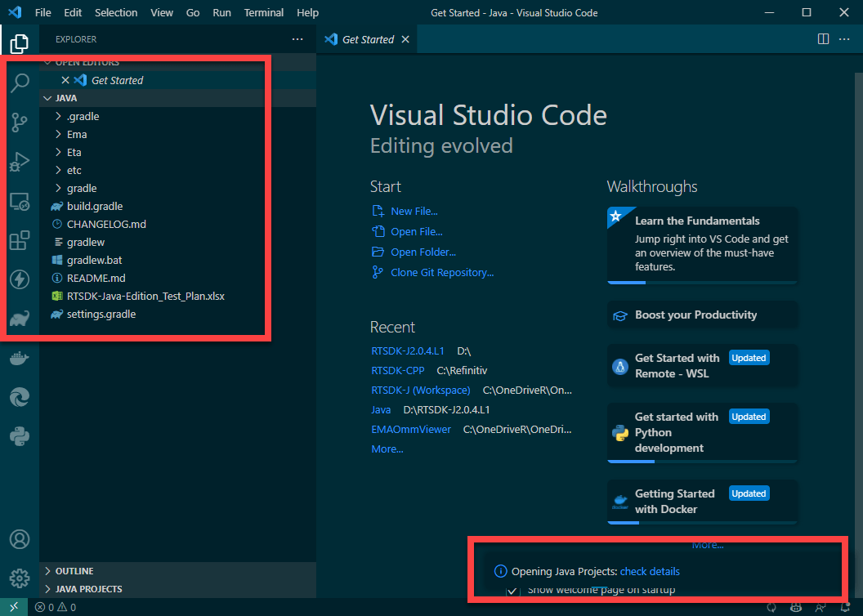The image size is (863, 616).
Task: Open the Accounts icon in the activity bar
Action: [20, 538]
